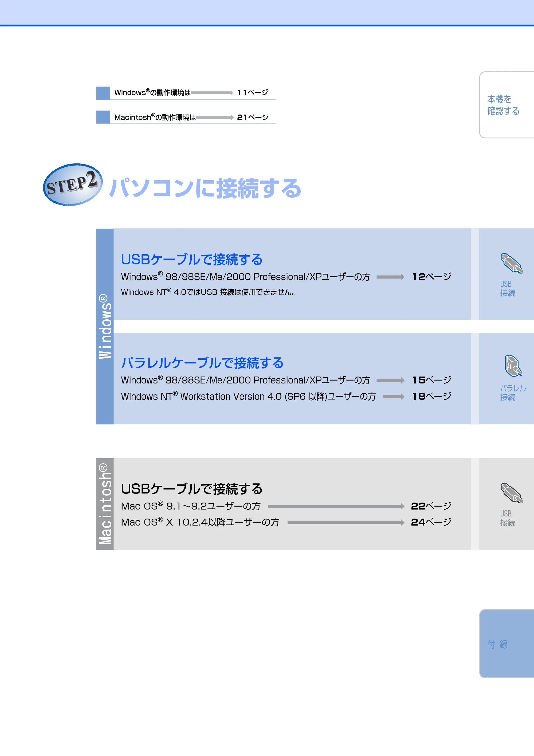Open the 本機を確認する side tab
This screenshot has width=534, height=756.
coord(507,105)
